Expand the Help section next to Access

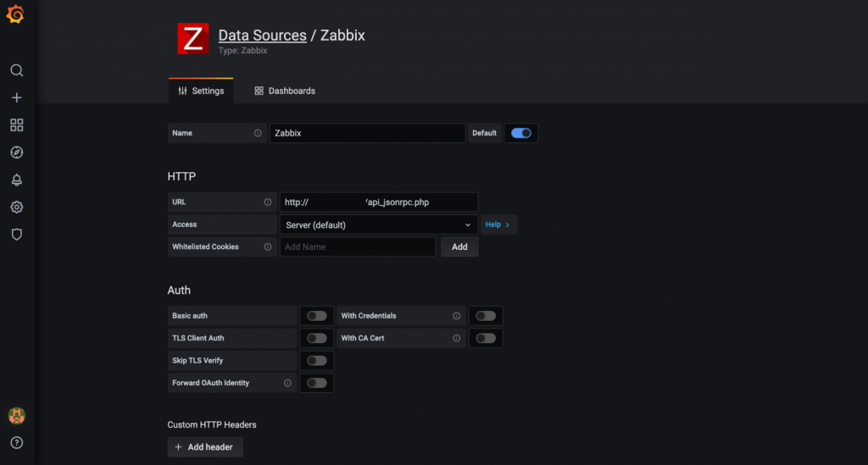click(498, 225)
